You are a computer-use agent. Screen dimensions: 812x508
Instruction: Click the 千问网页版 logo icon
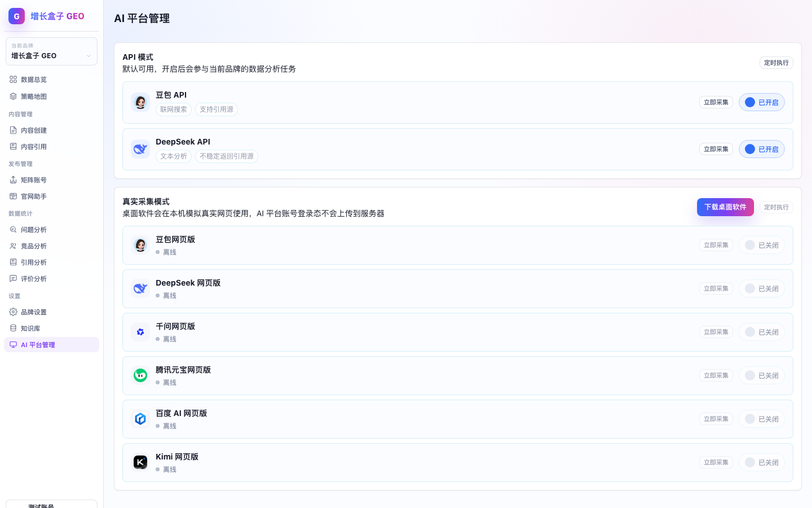pyautogui.click(x=140, y=332)
